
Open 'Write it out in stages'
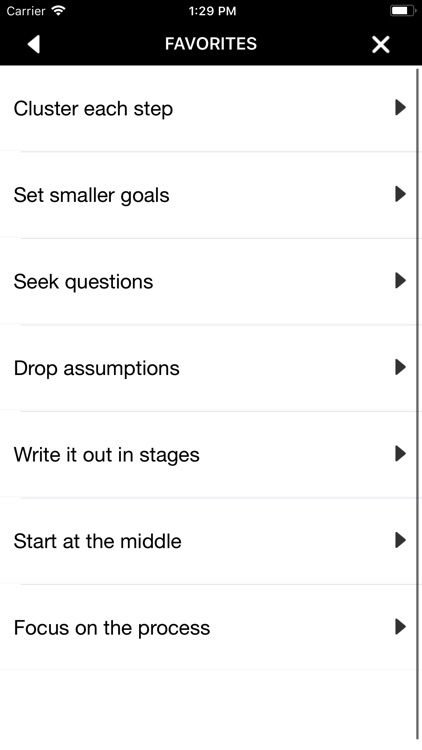pyautogui.click(x=208, y=455)
